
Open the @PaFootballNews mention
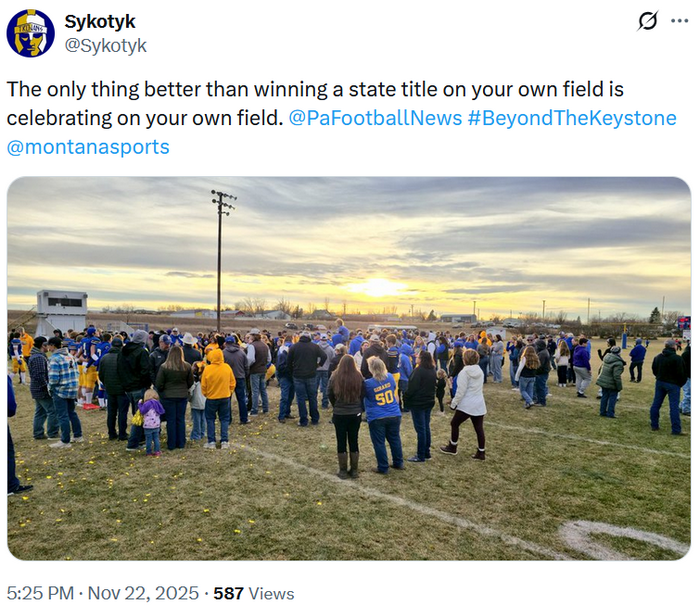[375, 118]
